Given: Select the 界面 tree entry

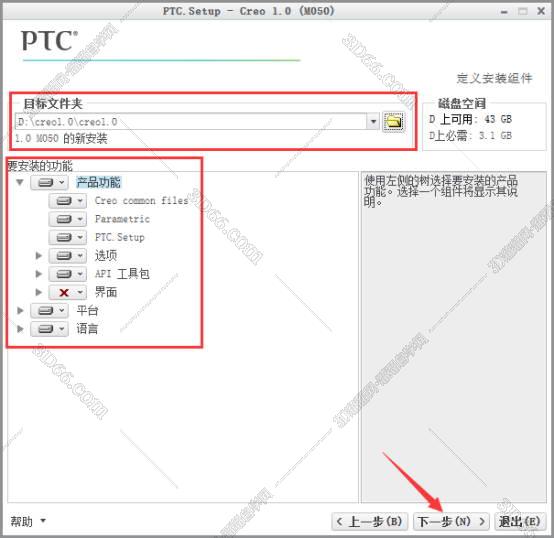Looking at the screenshot, I should [106, 292].
